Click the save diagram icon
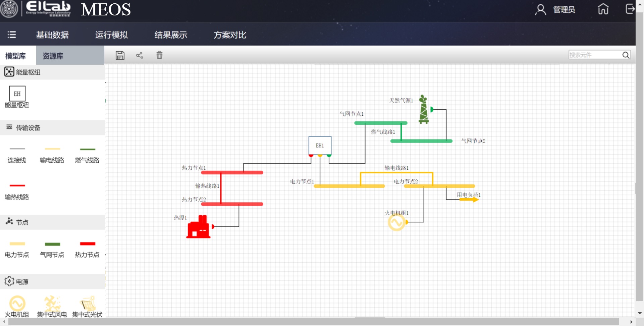This screenshot has height=326, width=644. [x=120, y=55]
